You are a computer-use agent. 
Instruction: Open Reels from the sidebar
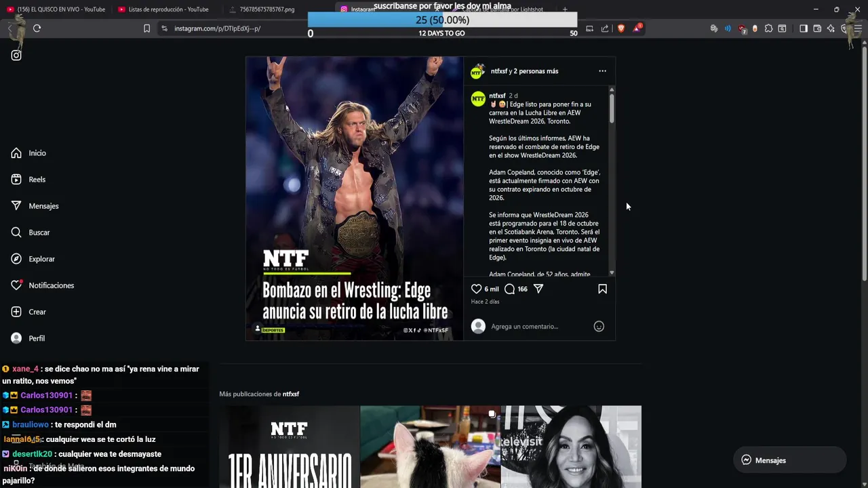[28, 180]
